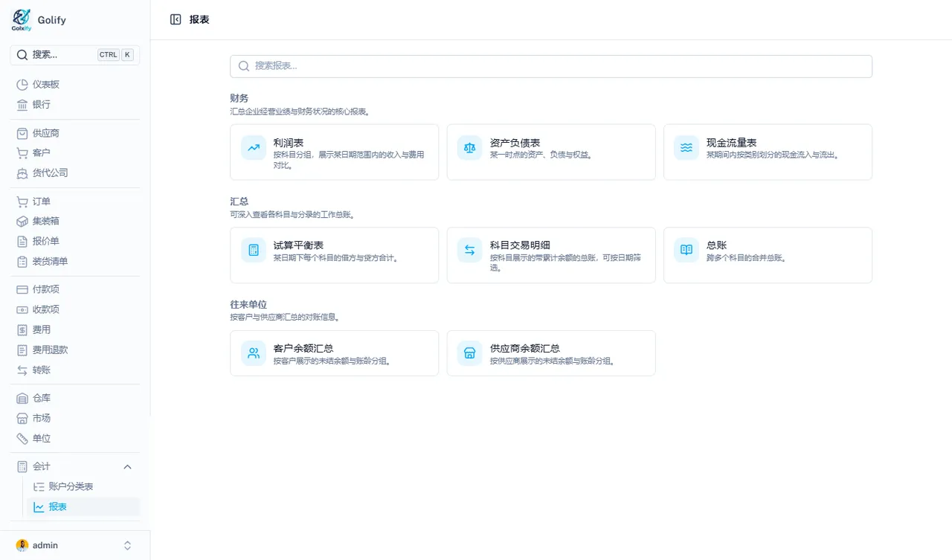This screenshot has width=952, height=560.
Task: Click the dashboard icon beside 仪表板
Action: pyautogui.click(x=22, y=85)
